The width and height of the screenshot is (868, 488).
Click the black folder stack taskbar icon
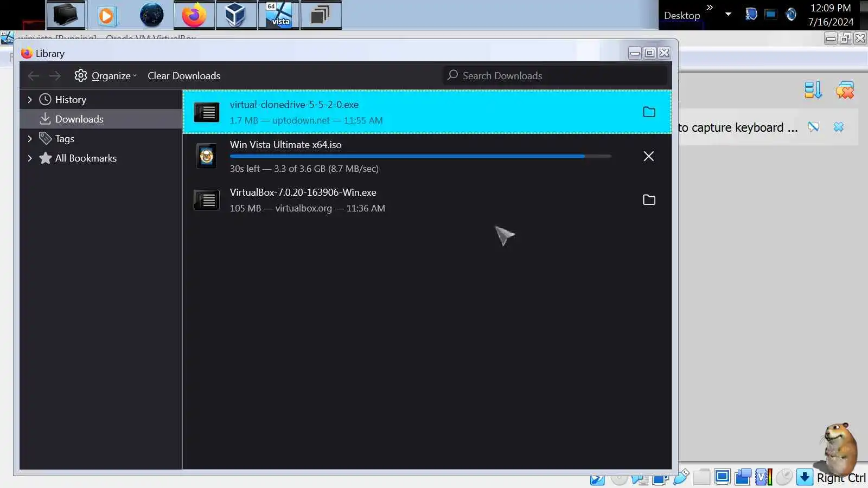pos(66,15)
